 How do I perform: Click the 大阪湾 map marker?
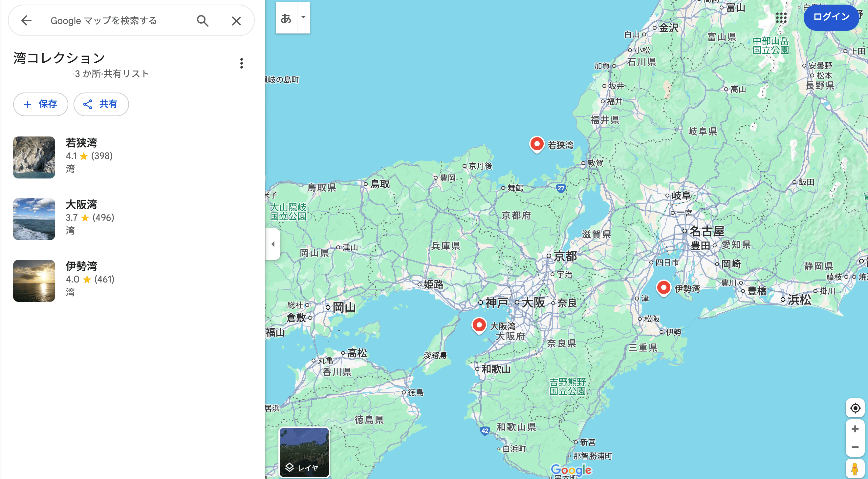point(479,325)
